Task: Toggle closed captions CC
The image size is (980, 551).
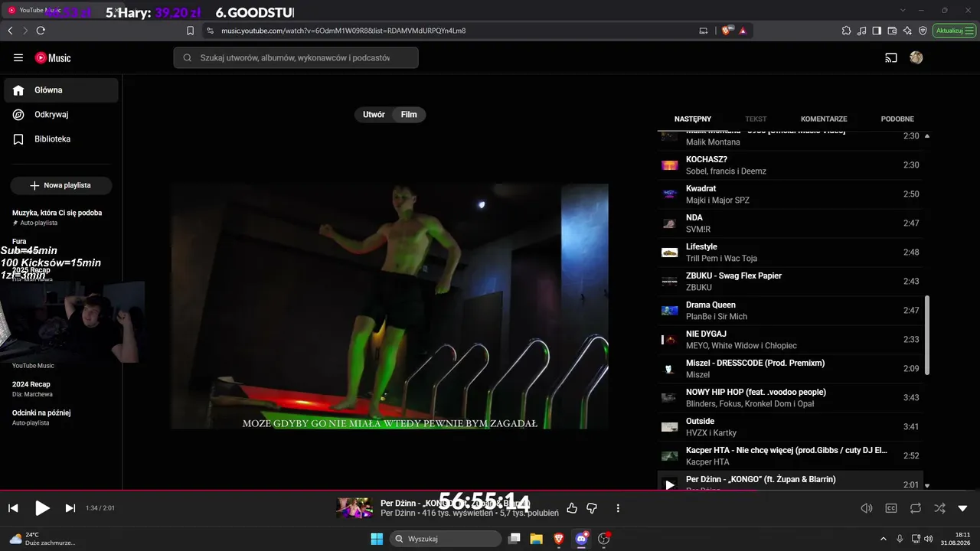Action: (x=891, y=508)
